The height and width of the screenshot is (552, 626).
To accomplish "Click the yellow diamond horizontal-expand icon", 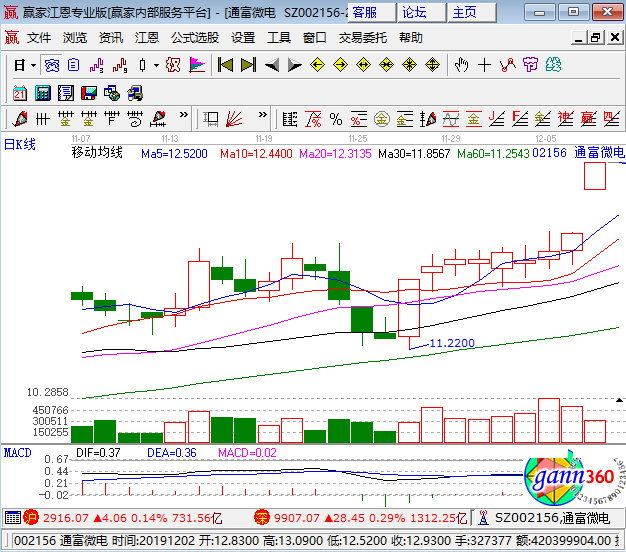I will (363, 65).
